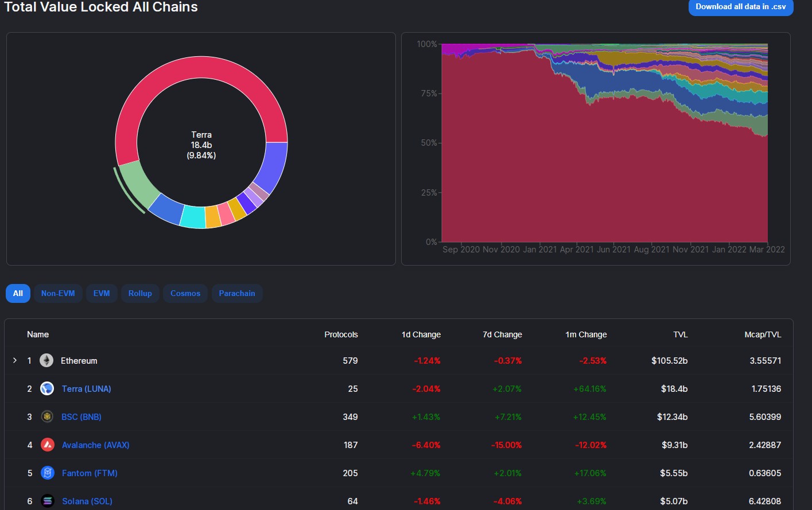Select the All chains filter tab
The image size is (812, 510).
18,293
